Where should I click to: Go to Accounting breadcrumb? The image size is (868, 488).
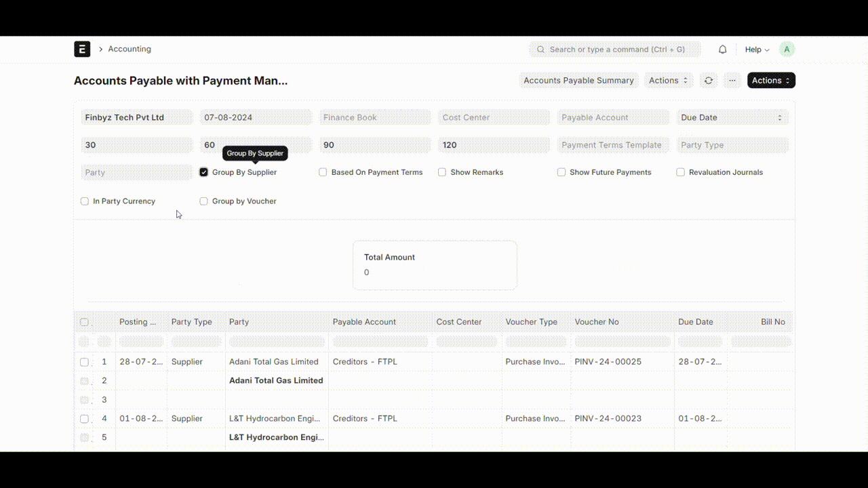(130, 49)
